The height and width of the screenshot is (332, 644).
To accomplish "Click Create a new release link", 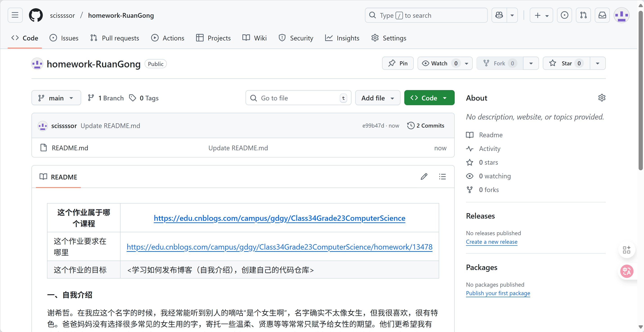I will (492, 241).
